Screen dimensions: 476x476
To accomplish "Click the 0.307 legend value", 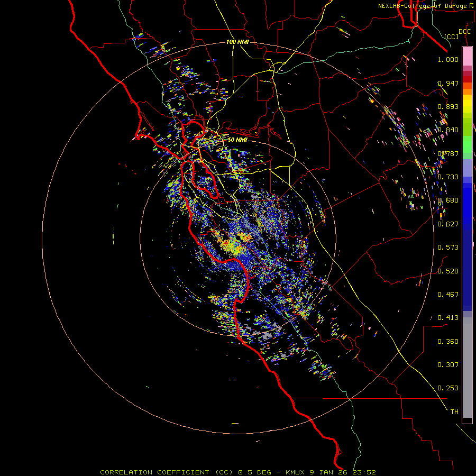I will pos(448,365).
